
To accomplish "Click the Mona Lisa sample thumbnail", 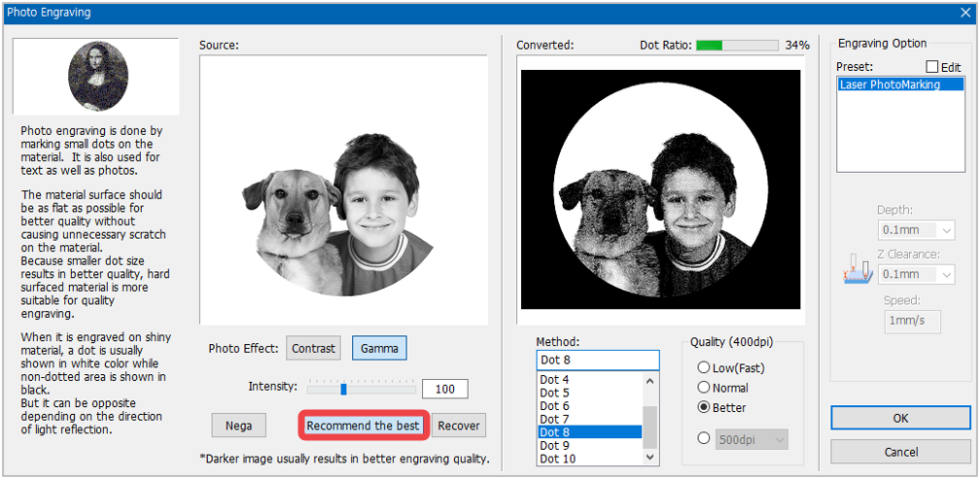I will pyautogui.click(x=97, y=78).
